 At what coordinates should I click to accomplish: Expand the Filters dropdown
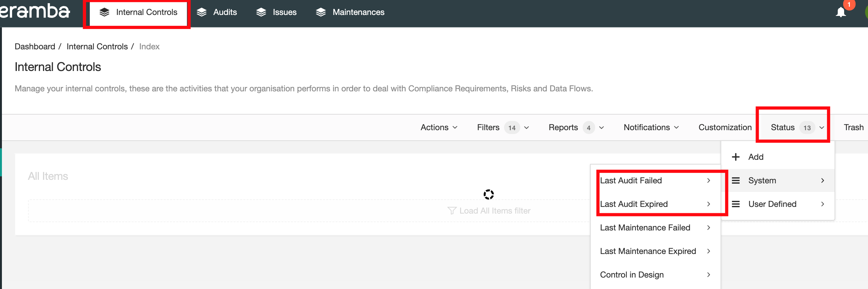[x=503, y=127]
